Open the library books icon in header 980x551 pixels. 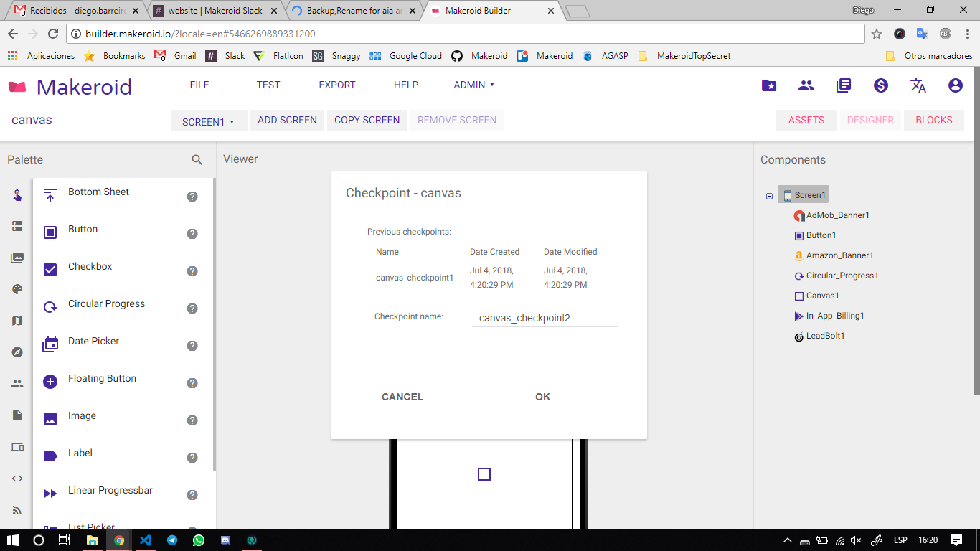(844, 85)
